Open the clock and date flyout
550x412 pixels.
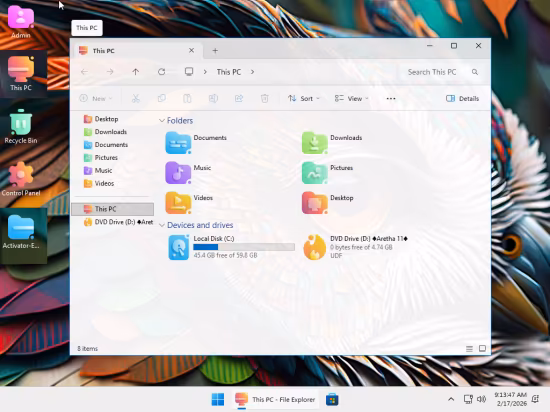(x=510, y=399)
